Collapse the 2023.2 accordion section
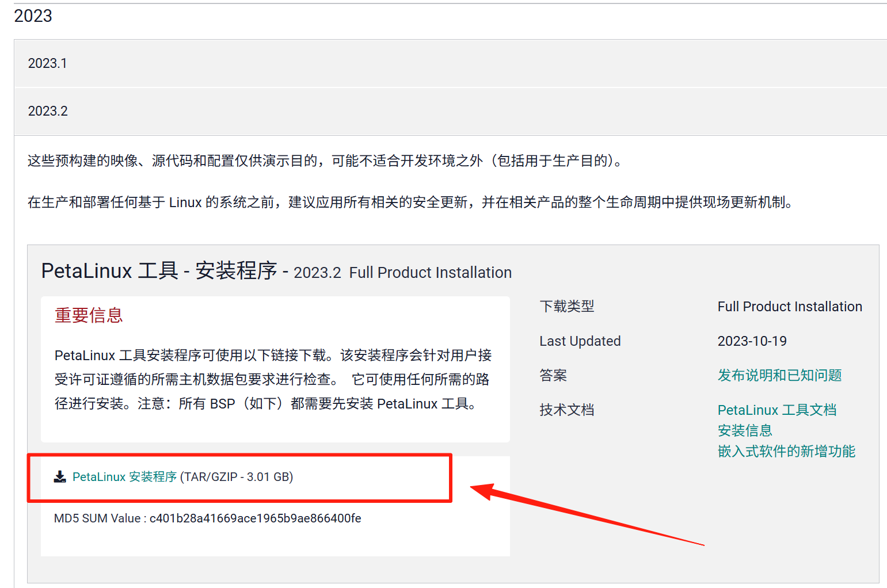 [48, 110]
